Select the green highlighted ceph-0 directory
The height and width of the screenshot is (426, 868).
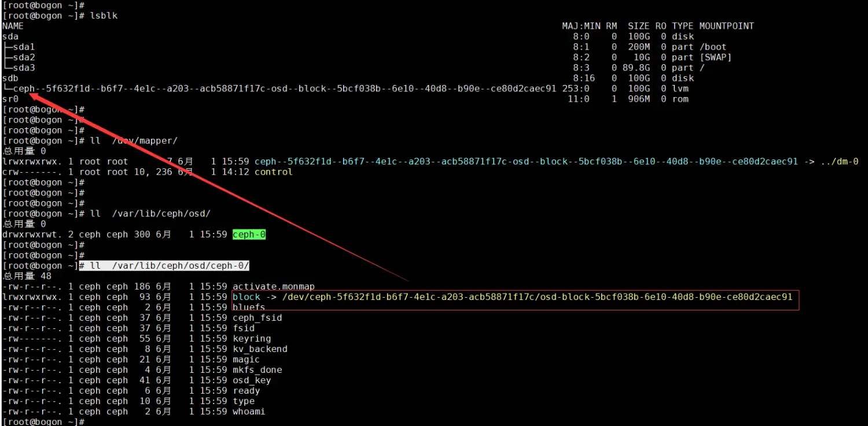(249, 234)
